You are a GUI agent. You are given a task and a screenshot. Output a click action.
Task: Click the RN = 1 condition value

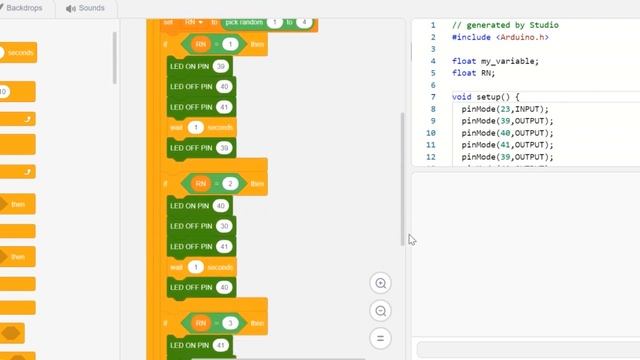click(x=230, y=44)
